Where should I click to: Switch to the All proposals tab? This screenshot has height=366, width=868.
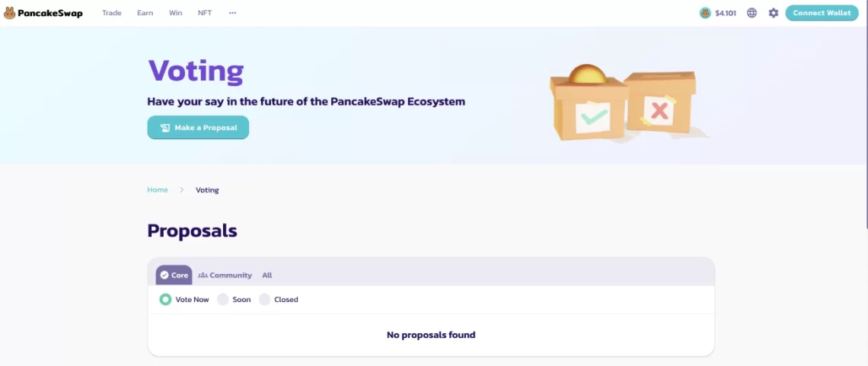click(x=266, y=275)
